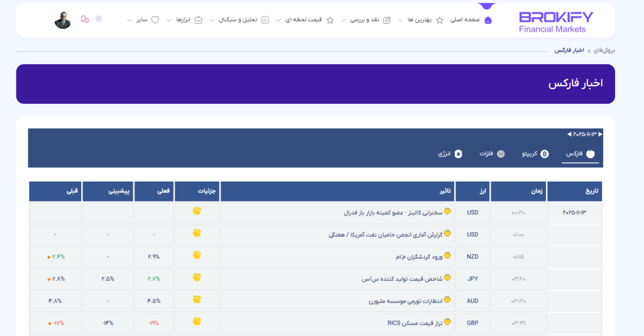The image size is (644, 336).
Task: Click the oil drop icon on انرژی tab
Action: 458,154
